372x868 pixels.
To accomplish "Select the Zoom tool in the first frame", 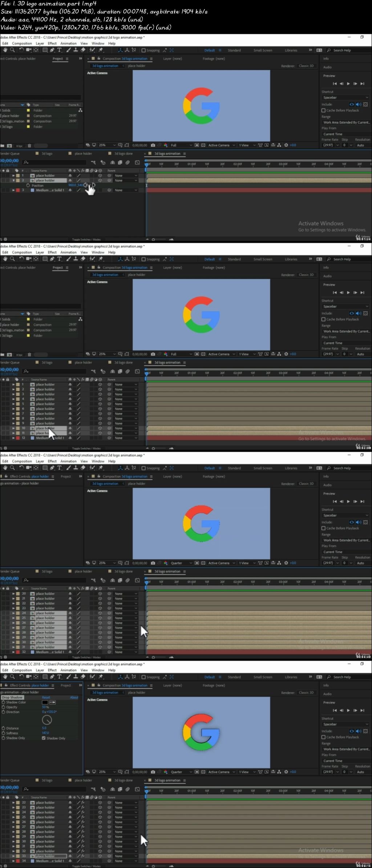I will pyautogui.click(x=12, y=50).
